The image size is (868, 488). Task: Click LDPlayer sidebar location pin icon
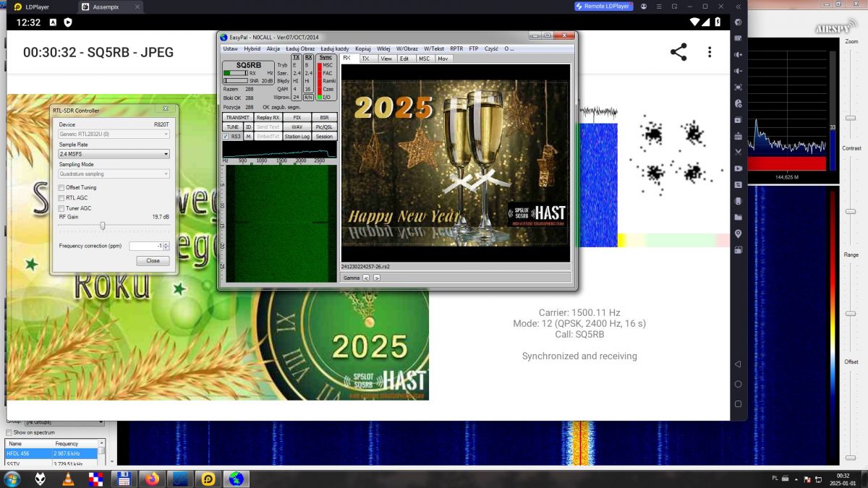tap(738, 234)
